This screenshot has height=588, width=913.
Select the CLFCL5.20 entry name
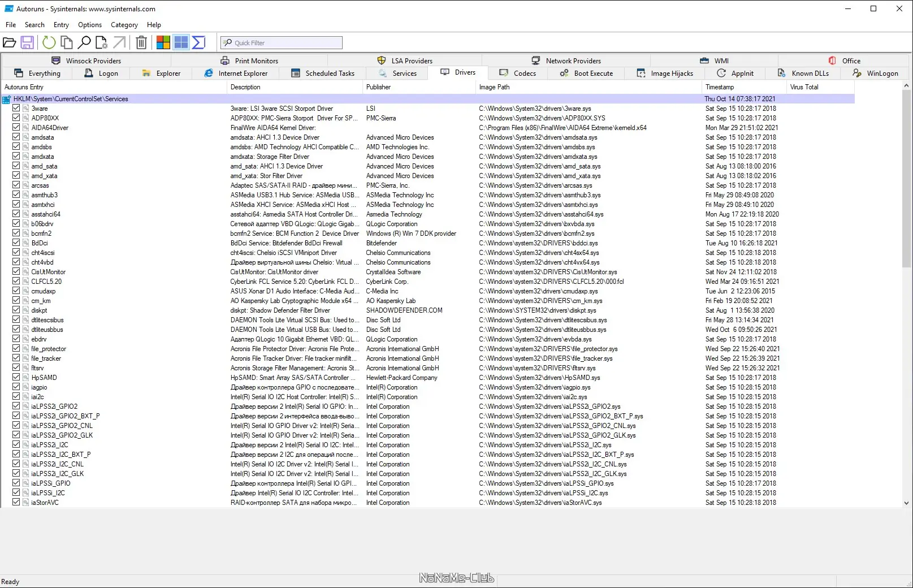46,282
